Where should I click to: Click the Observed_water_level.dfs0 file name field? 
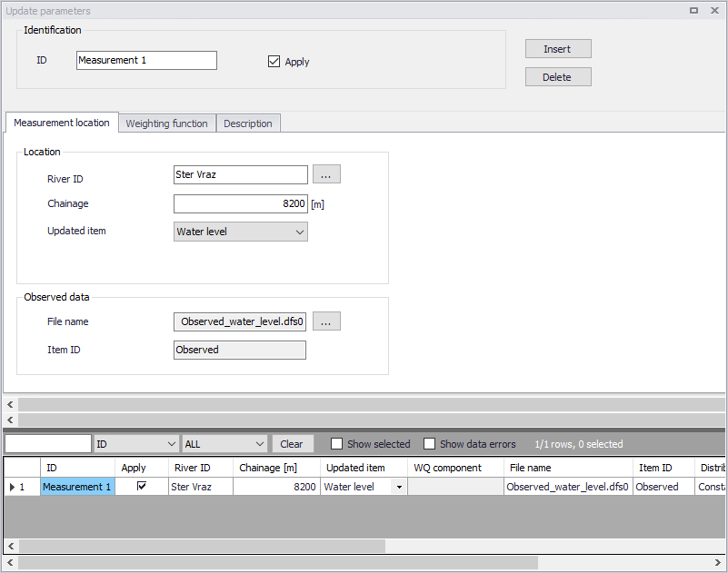240,321
